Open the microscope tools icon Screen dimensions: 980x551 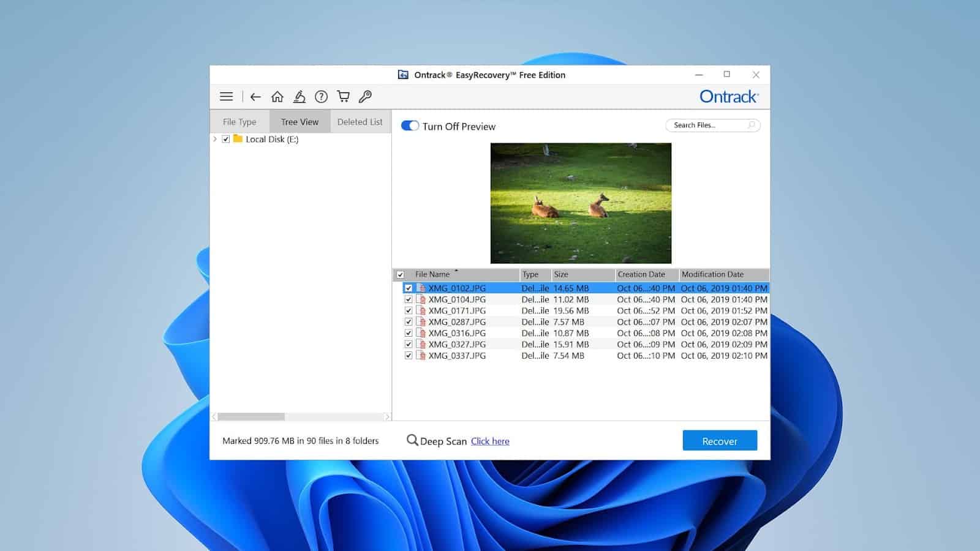300,97
